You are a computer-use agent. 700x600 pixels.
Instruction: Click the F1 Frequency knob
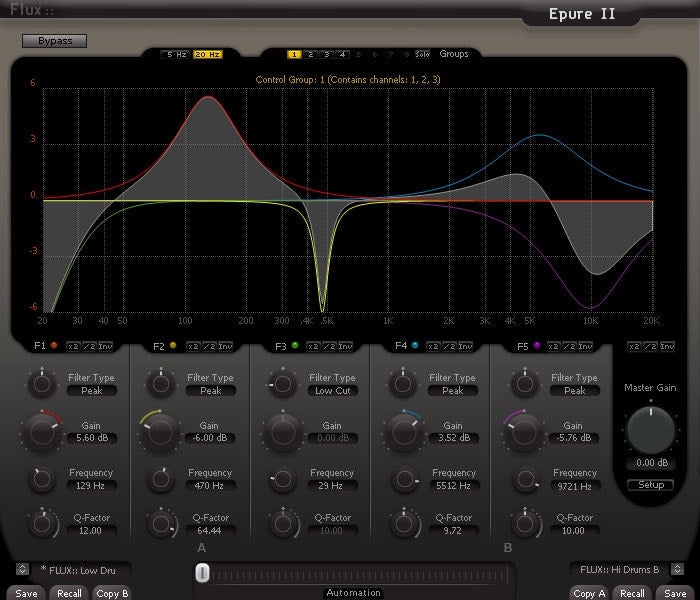tap(42, 479)
